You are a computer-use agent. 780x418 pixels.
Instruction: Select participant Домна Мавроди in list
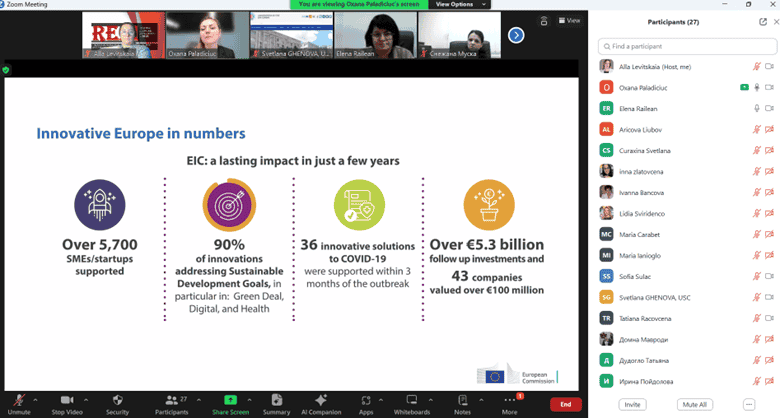click(687, 339)
